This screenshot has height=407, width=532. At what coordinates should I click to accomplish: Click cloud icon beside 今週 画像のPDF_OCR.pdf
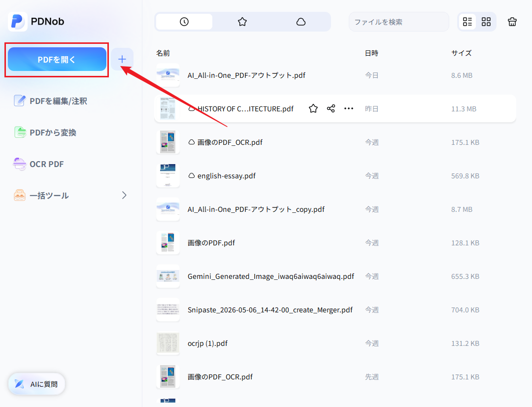192,142
